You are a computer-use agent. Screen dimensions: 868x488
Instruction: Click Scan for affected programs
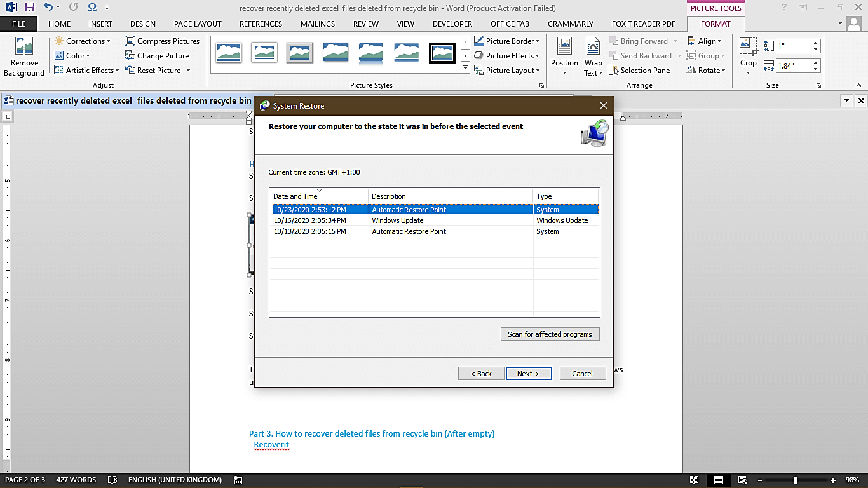[550, 334]
